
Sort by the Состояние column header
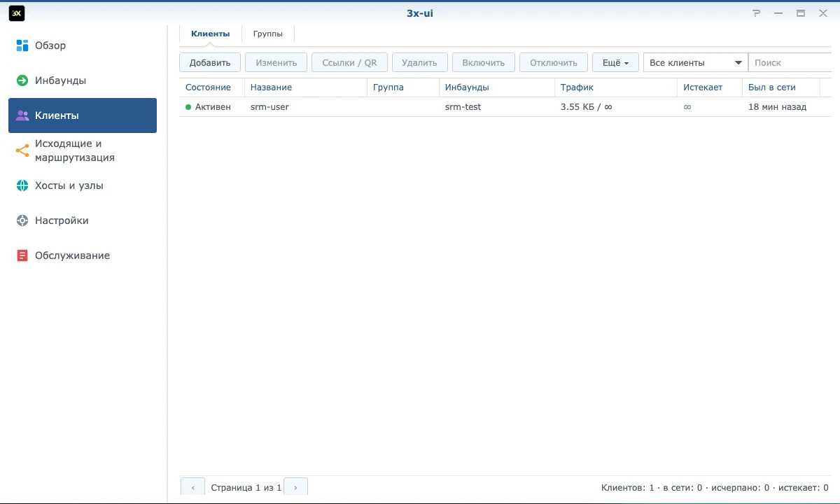pyautogui.click(x=212, y=87)
